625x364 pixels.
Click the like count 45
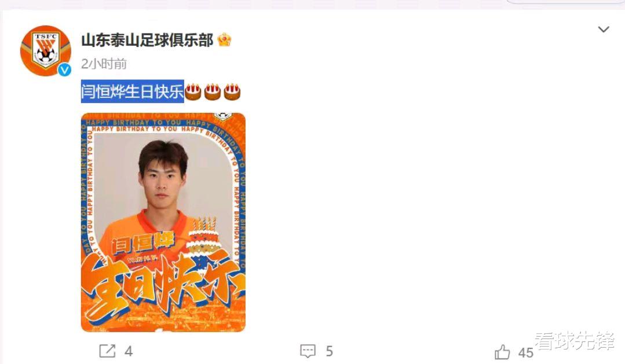(x=526, y=352)
